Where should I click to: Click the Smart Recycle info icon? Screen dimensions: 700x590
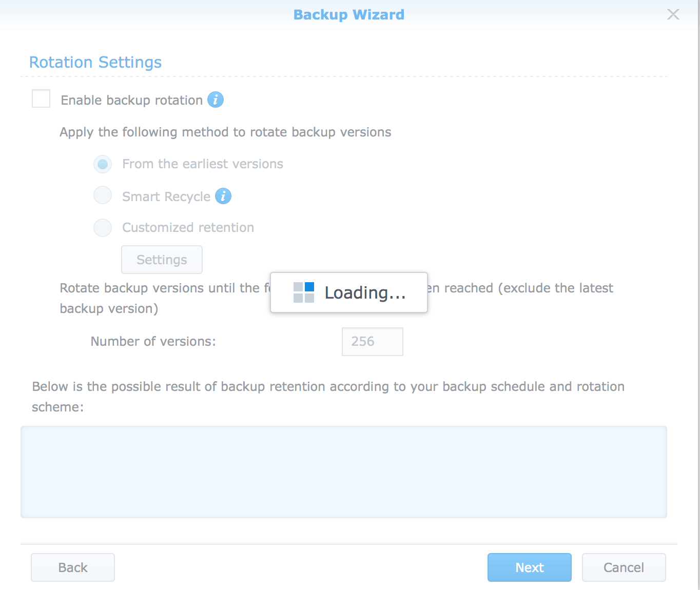pyautogui.click(x=223, y=196)
